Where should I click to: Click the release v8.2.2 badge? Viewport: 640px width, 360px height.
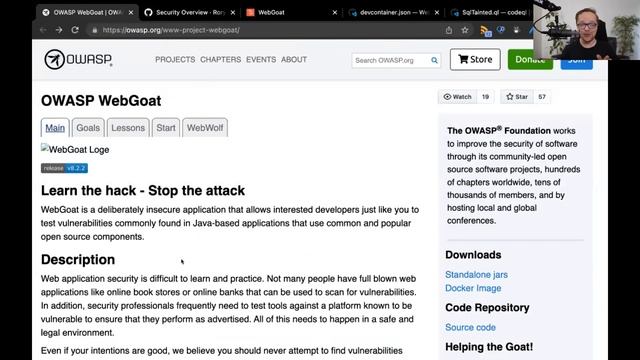coord(64,168)
